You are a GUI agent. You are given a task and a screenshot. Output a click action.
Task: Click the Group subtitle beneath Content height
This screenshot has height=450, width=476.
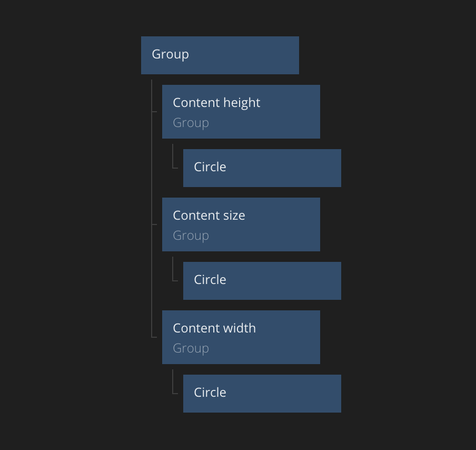(x=191, y=123)
